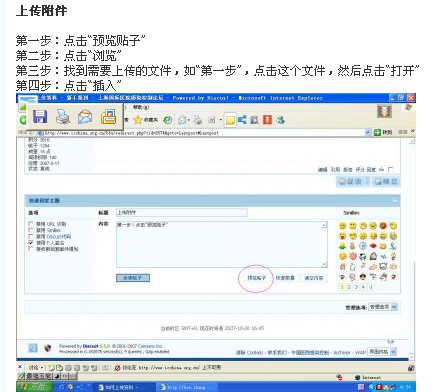
Task: Tick the post selection checkbox beside 屏蔽
Action: tap(390, 169)
